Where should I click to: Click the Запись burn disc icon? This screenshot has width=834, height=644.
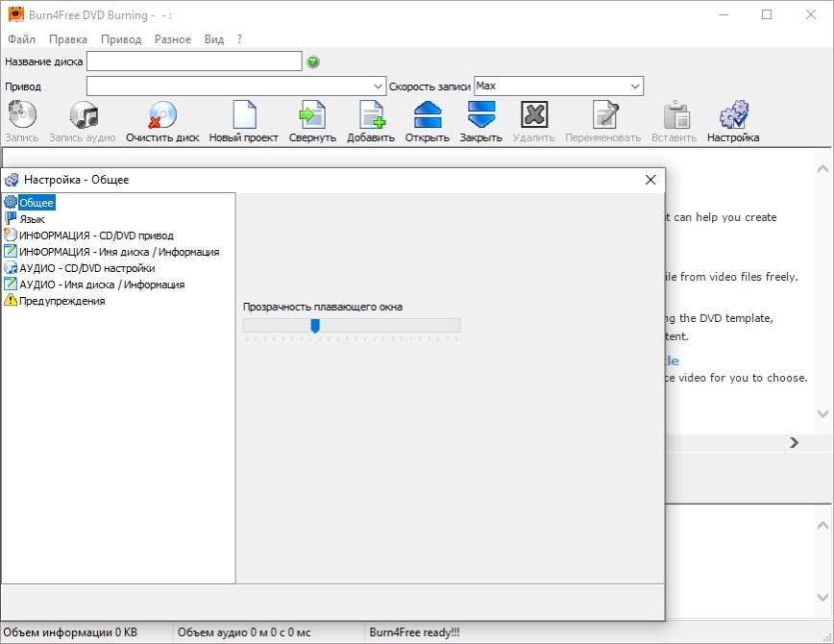coord(22,115)
